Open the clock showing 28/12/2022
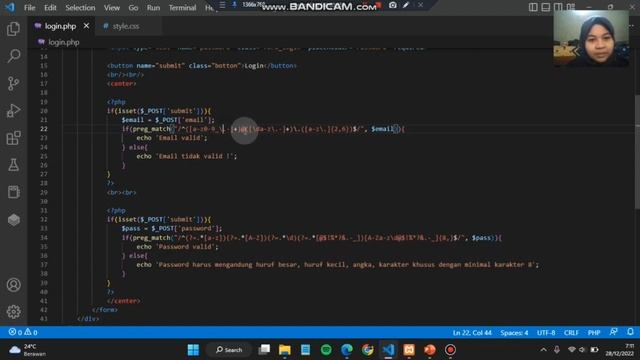This screenshot has height=360, width=640. (620, 350)
